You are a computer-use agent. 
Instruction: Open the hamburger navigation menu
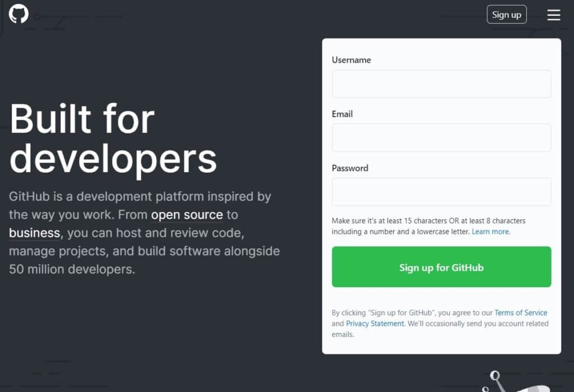(x=553, y=15)
